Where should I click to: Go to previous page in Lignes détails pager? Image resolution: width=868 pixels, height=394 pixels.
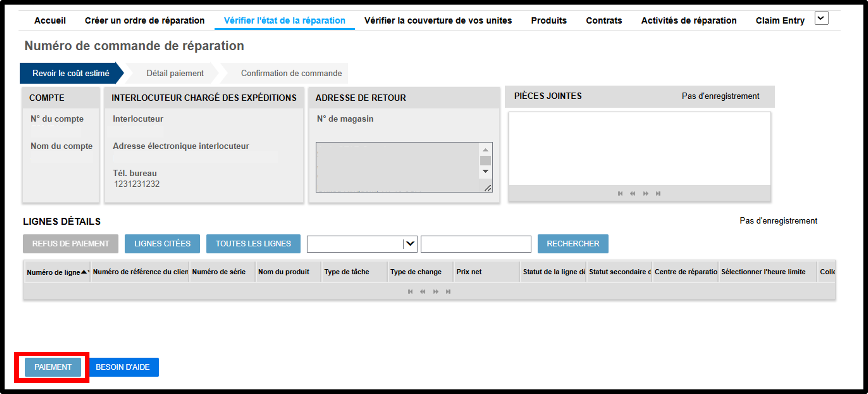[x=423, y=292]
